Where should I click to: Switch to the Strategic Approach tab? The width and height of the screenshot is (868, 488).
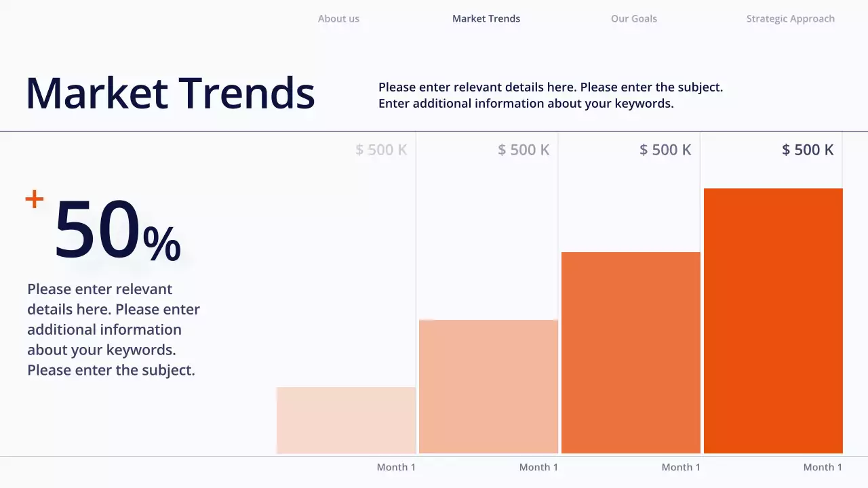(x=790, y=19)
